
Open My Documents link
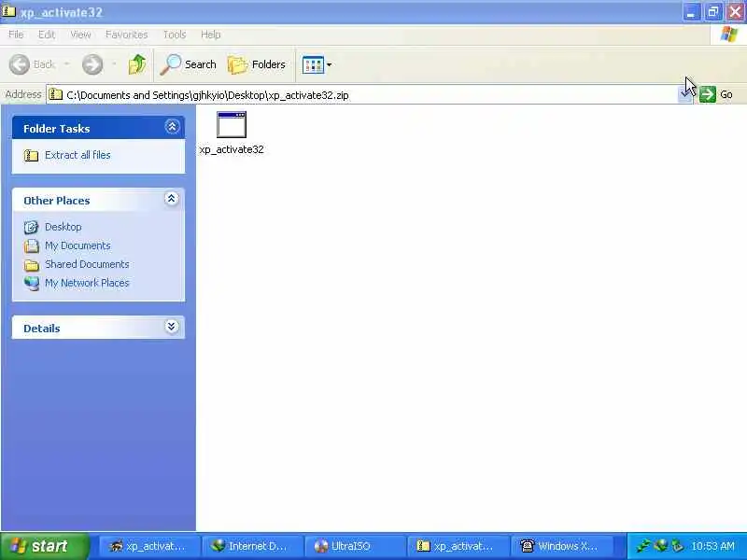[x=78, y=245]
